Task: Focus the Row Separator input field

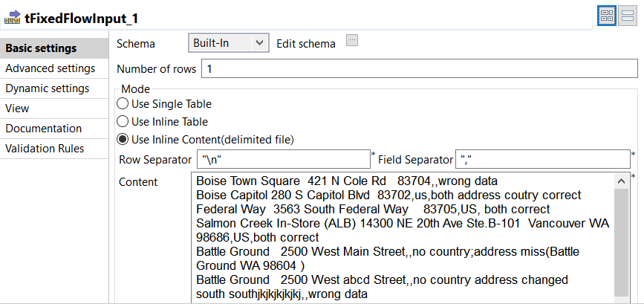Action: pos(282,159)
